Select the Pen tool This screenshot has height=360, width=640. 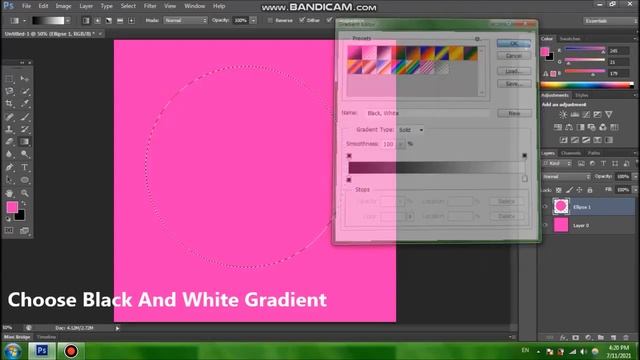pyautogui.click(x=9, y=167)
